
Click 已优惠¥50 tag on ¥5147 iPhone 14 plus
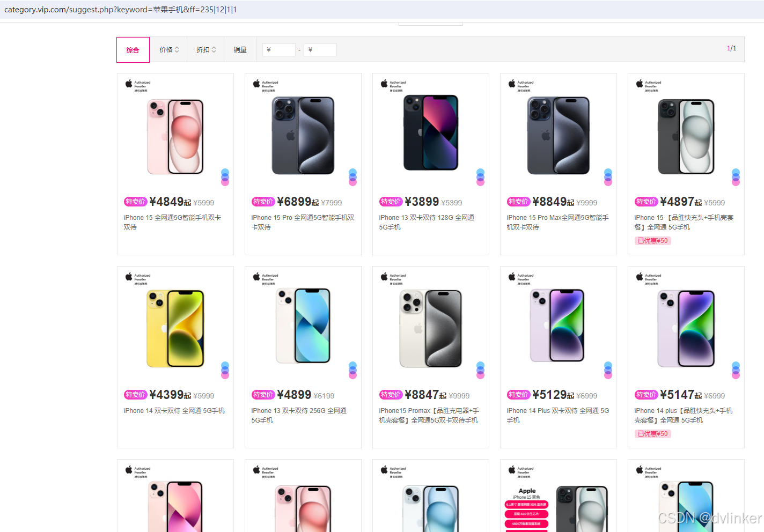pyautogui.click(x=652, y=434)
